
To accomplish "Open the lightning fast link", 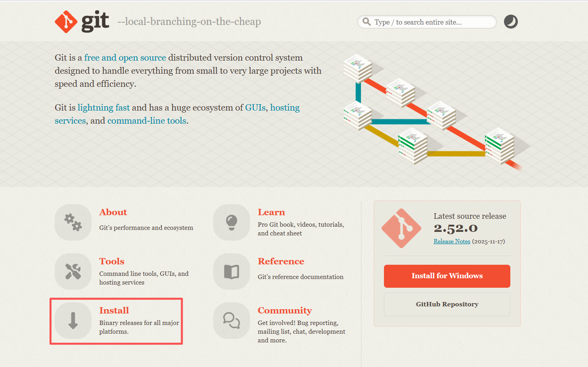I will 104,107.
